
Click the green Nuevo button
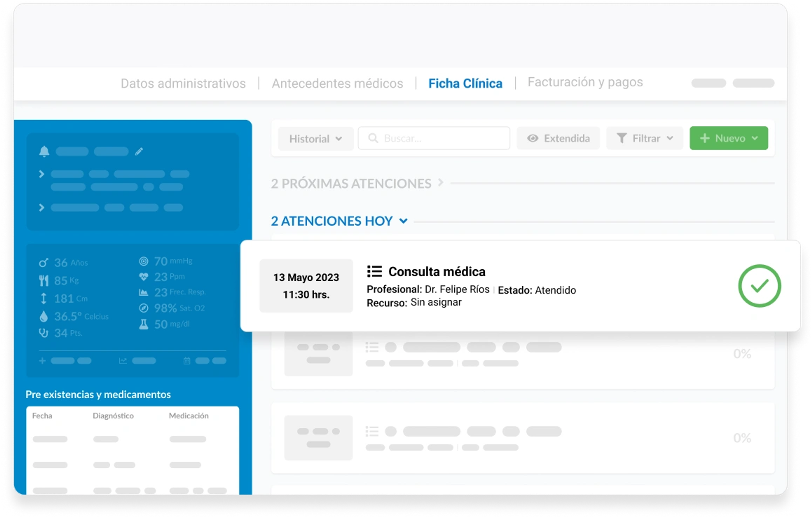point(729,138)
